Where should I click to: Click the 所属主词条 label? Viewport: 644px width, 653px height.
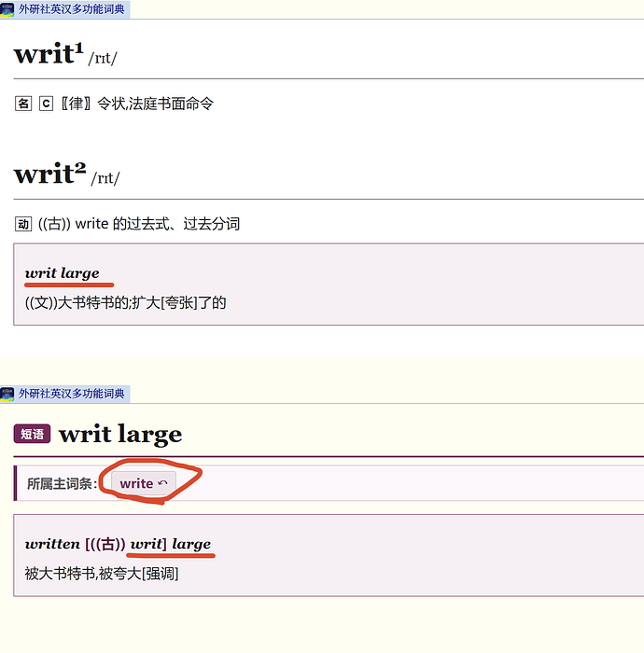pos(63,483)
